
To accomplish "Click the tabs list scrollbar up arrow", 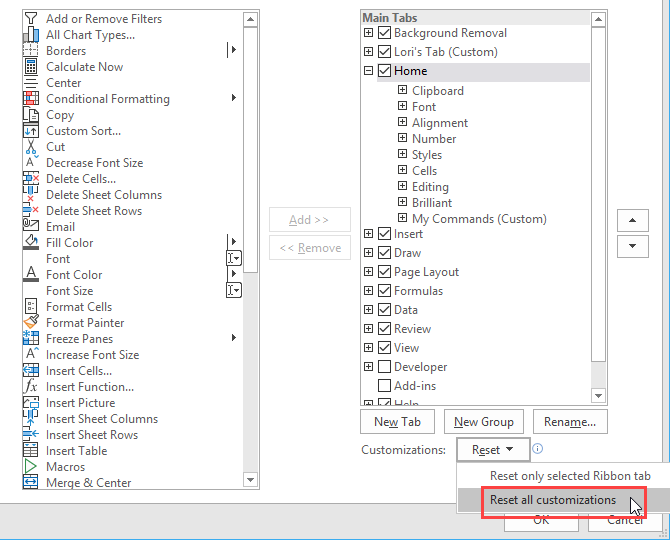I will pyautogui.click(x=598, y=19).
